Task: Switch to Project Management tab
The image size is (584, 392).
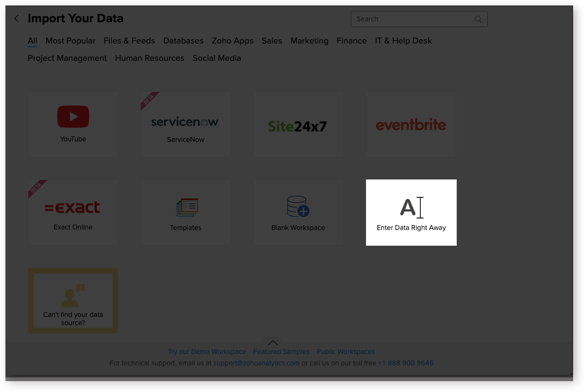Action: [x=67, y=58]
